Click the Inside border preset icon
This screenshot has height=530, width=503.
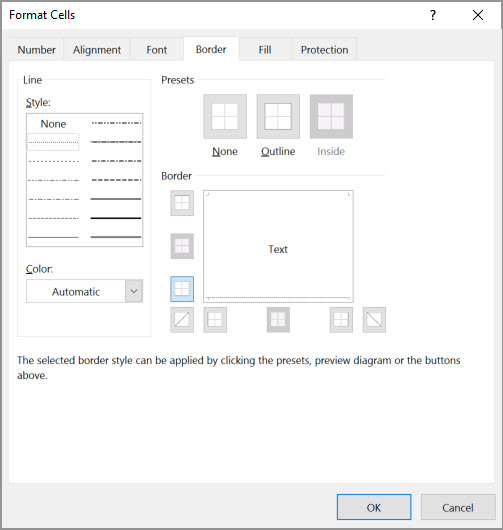pos(331,117)
